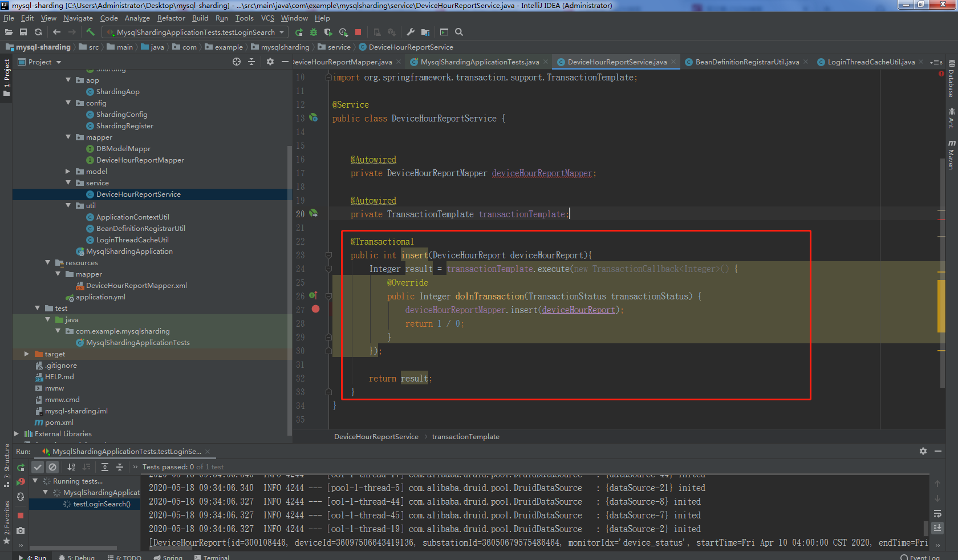Click Collapse All icon in Project panel
958x560 pixels.
(x=251, y=62)
